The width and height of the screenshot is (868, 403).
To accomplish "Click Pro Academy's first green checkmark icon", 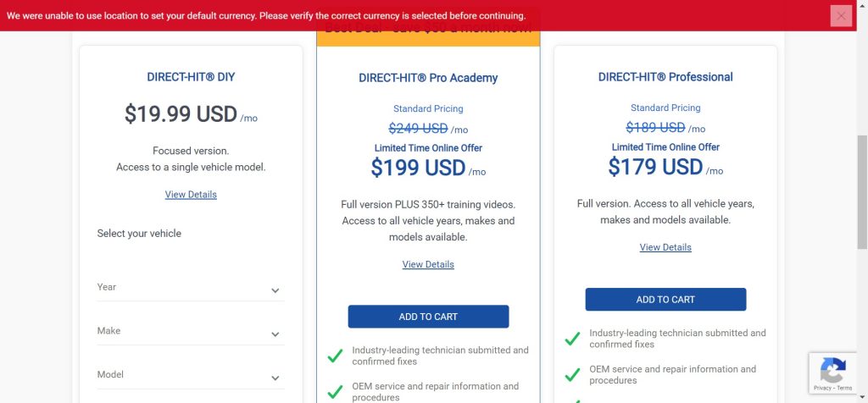I will click(x=335, y=356).
